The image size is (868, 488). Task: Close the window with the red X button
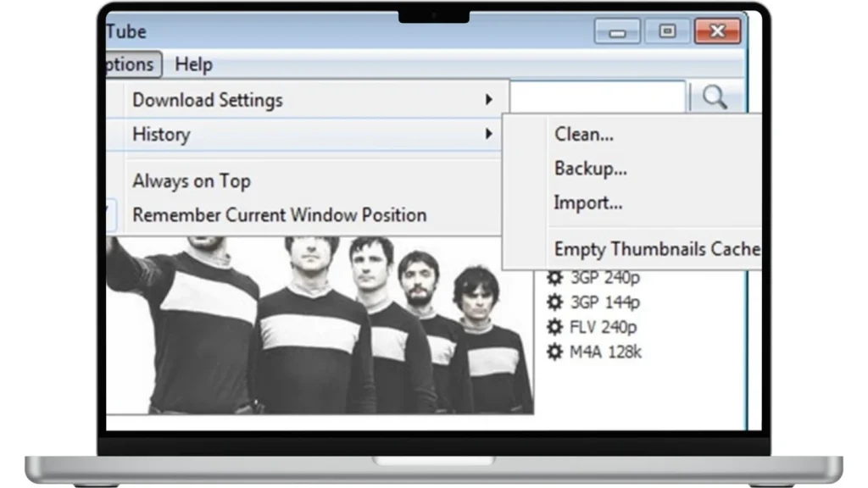pos(717,31)
